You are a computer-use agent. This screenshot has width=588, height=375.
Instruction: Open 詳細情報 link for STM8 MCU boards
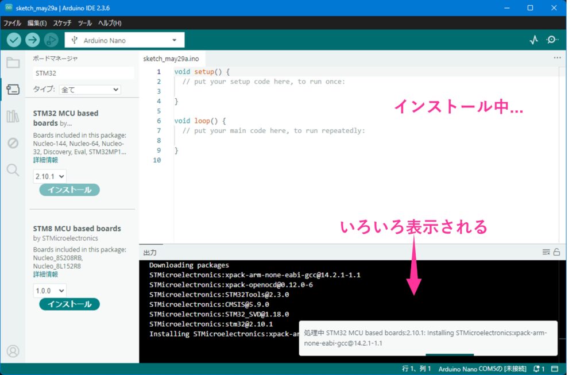[x=45, y=275]
